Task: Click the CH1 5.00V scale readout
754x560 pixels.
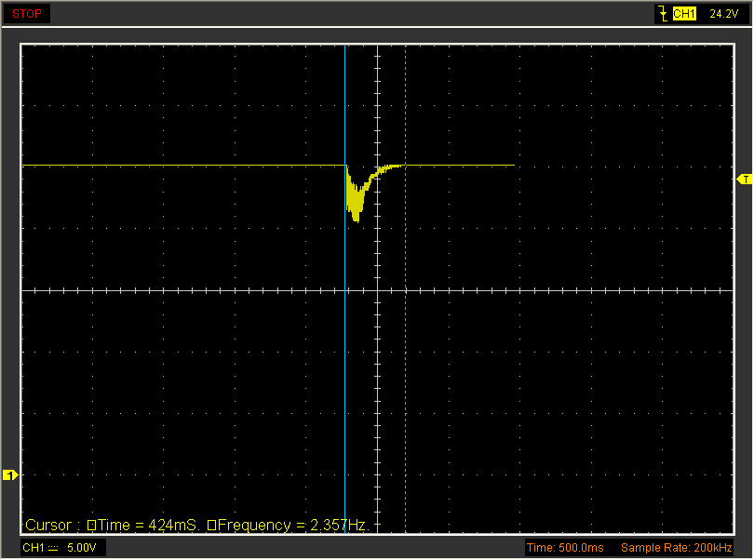Action: coord(63,548)
